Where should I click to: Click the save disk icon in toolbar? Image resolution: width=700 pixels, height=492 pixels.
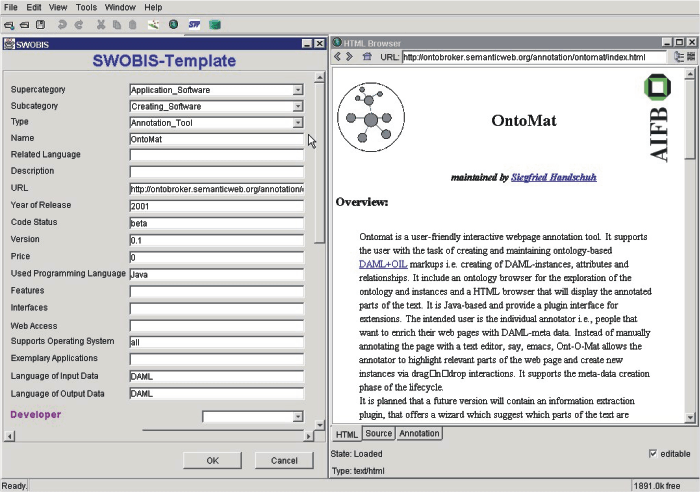pyautogui.click(x=40, y=23)
